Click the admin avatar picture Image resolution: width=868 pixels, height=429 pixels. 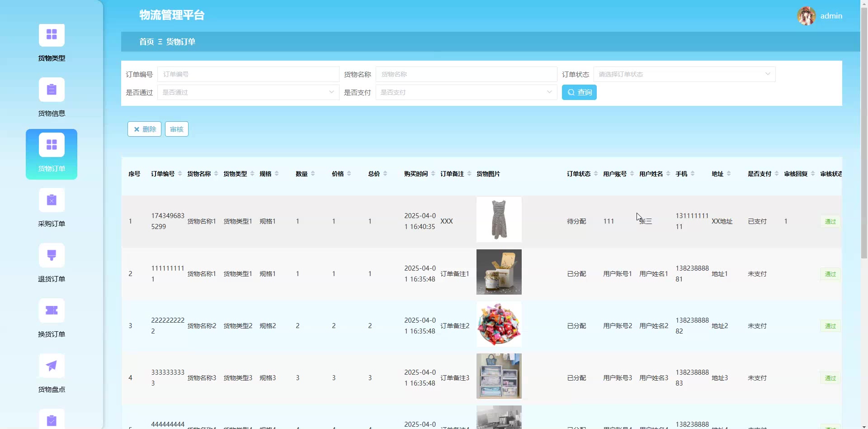[806, 16]
